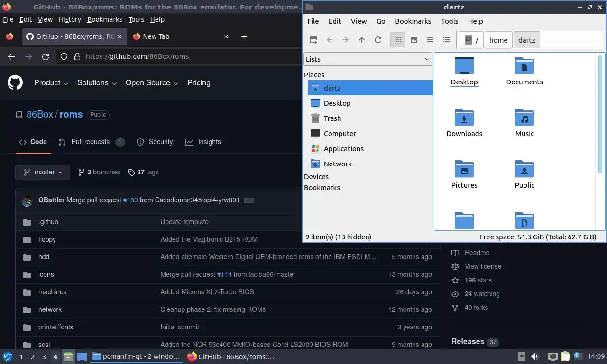Click the taskbar clock showing 14:09
Viewport: 607px width, 364px height.
(x=596, y=356)
